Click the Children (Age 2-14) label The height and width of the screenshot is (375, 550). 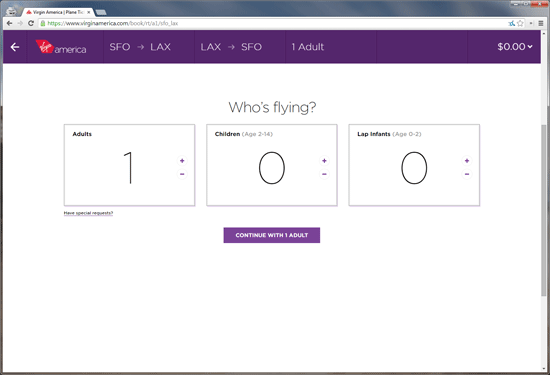pyautogui.click(x=244, y=134)
